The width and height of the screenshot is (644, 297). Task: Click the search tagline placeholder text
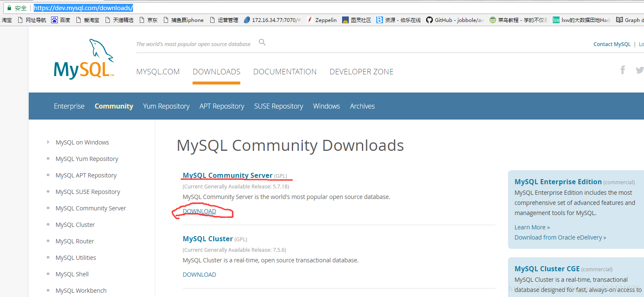193,44
